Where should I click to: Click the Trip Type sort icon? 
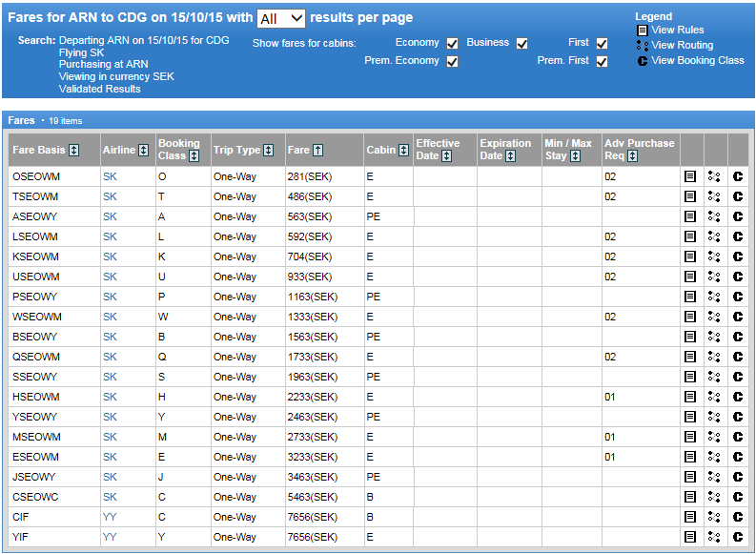tap(268, 150)
